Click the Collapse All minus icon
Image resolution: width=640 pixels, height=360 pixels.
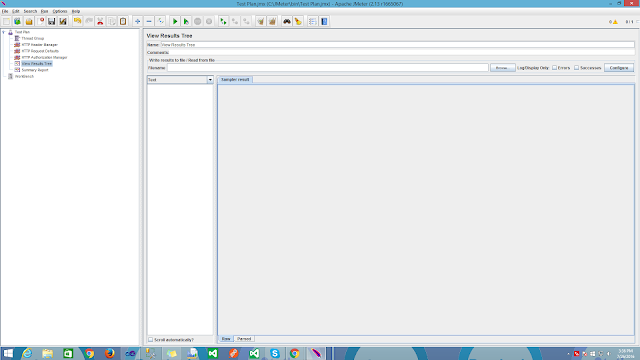149,21
